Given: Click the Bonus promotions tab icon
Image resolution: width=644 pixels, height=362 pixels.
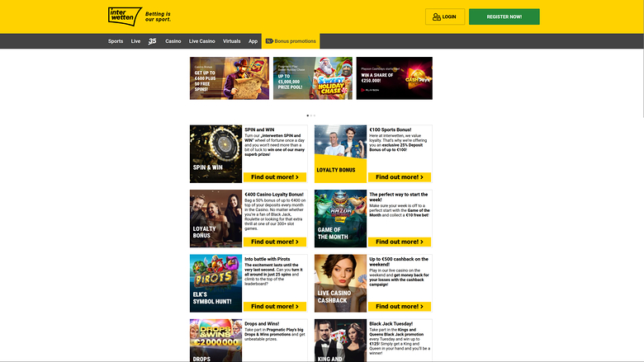Looking at the screenshot, I should pyautogui.click(x=269, y=41).
